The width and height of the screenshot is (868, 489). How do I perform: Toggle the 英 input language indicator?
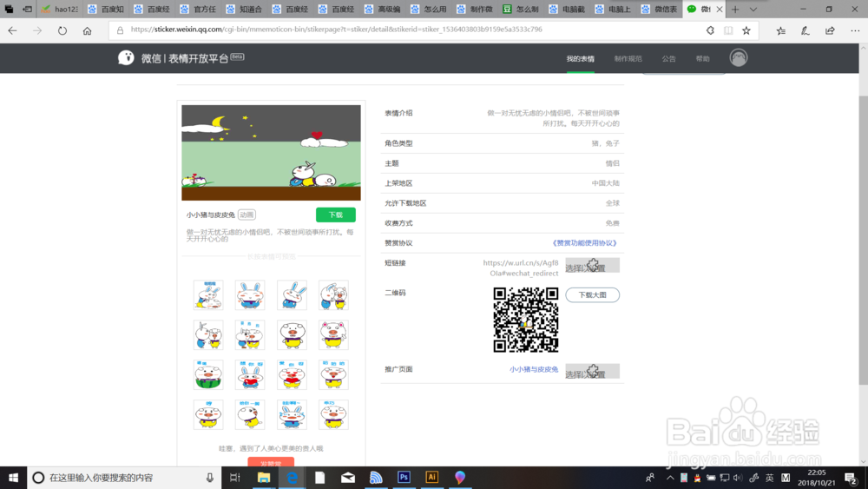pyautogui.click(x=769, y=478)
